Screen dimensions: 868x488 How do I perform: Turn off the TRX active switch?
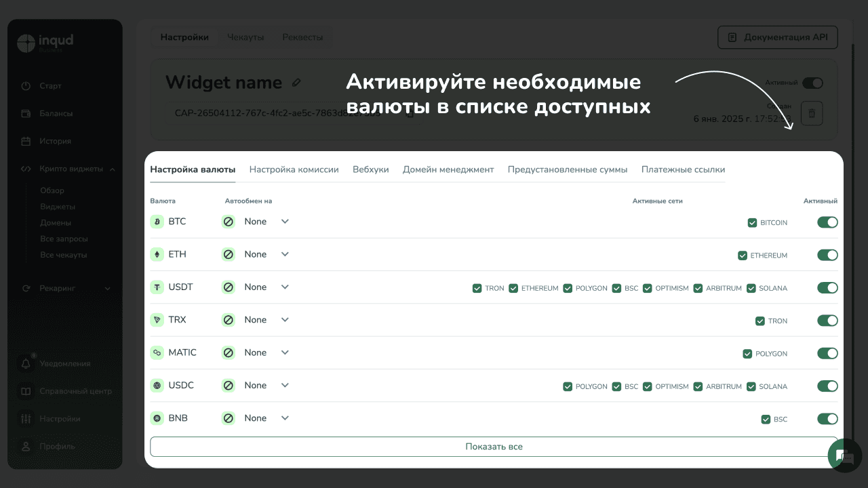(x=827, y=320)
